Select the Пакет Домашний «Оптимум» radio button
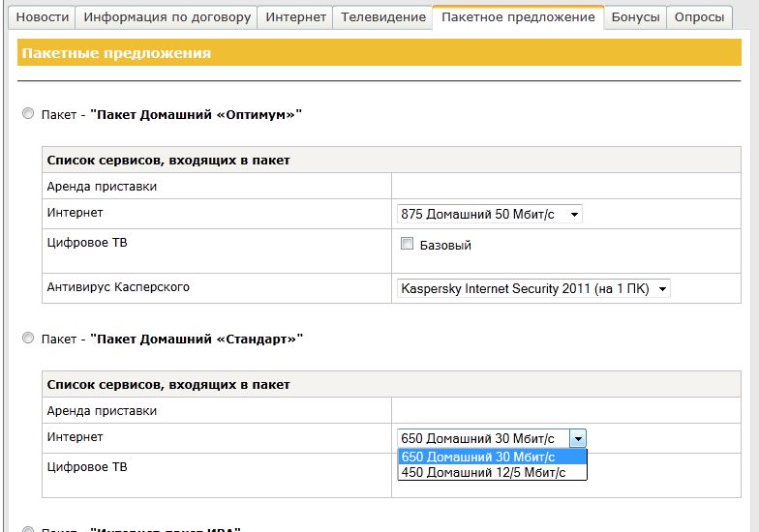This screenshot has width=759, height=532. click(28, 114)
